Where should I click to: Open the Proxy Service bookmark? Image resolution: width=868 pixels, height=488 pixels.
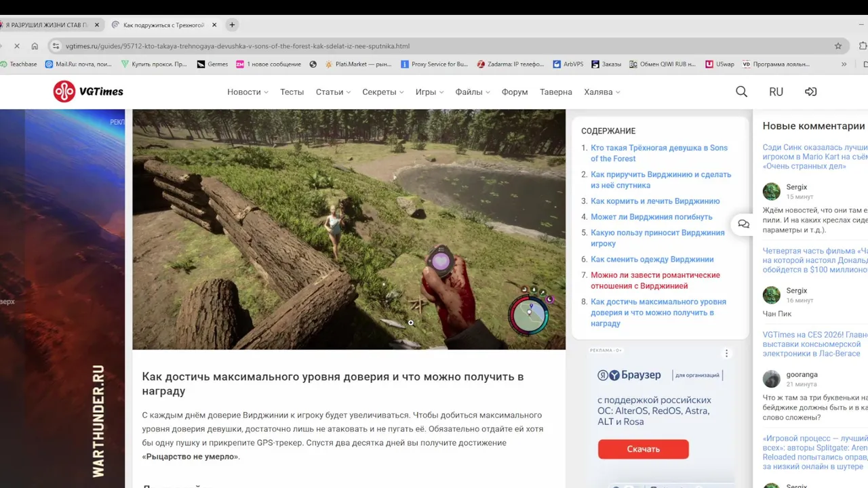click(x=434, y=64)
